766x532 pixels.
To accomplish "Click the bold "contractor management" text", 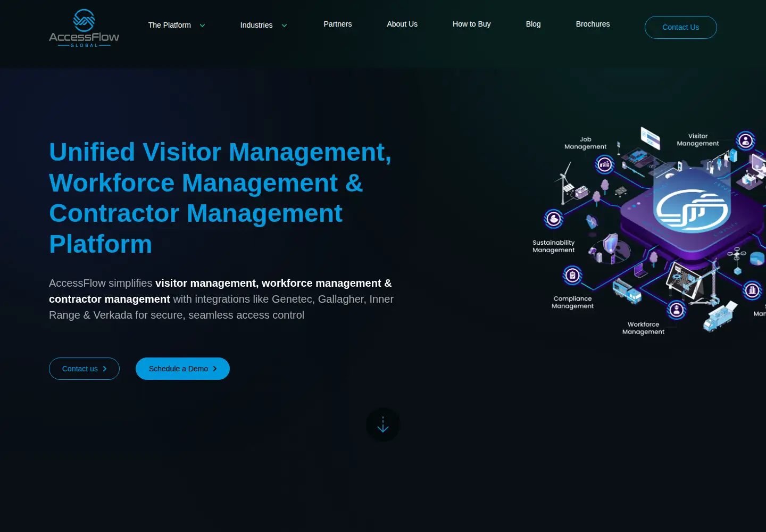I will (110, 299).
